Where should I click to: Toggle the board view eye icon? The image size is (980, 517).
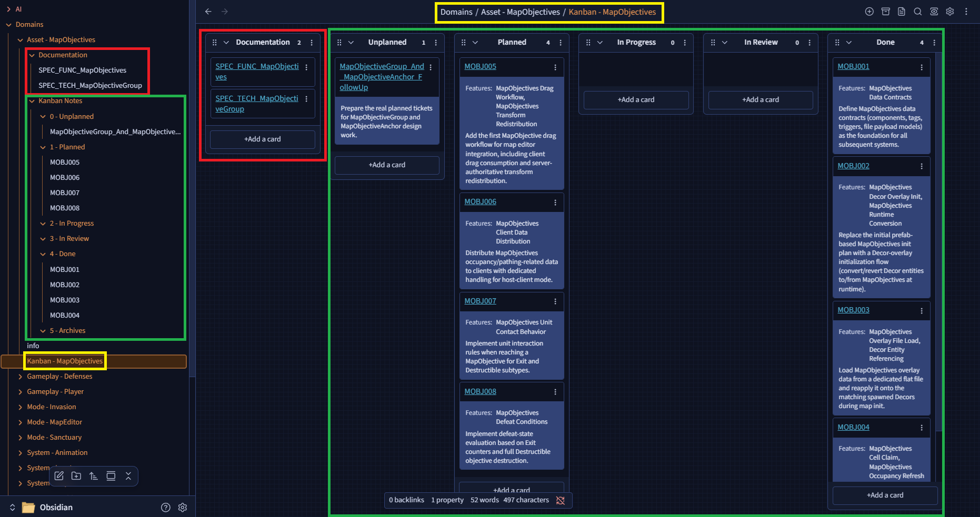tap(934, 12)
